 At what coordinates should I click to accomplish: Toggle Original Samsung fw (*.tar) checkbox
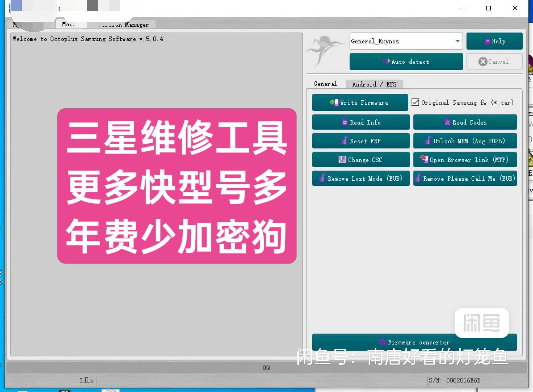415,102
